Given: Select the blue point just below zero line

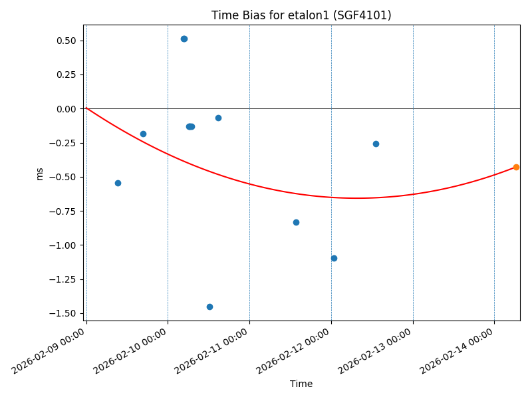Looking at the screenshot, I should pos(218,118).
